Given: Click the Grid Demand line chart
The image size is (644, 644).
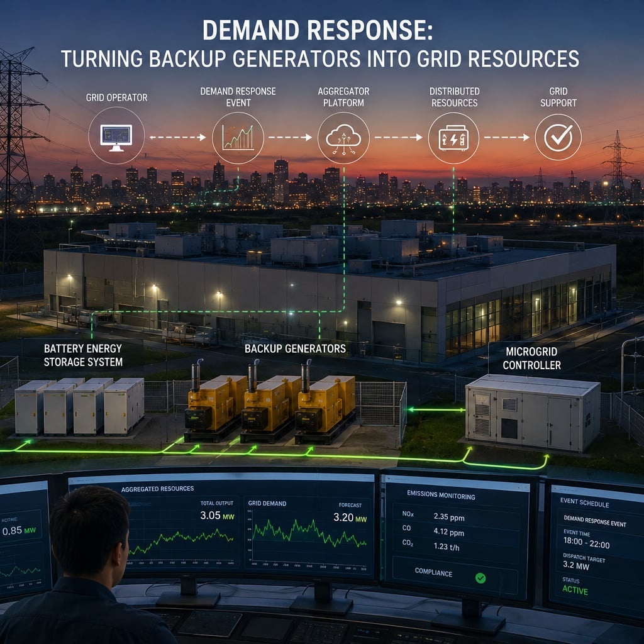Looking at the screenshot, I should pos(309,533).
